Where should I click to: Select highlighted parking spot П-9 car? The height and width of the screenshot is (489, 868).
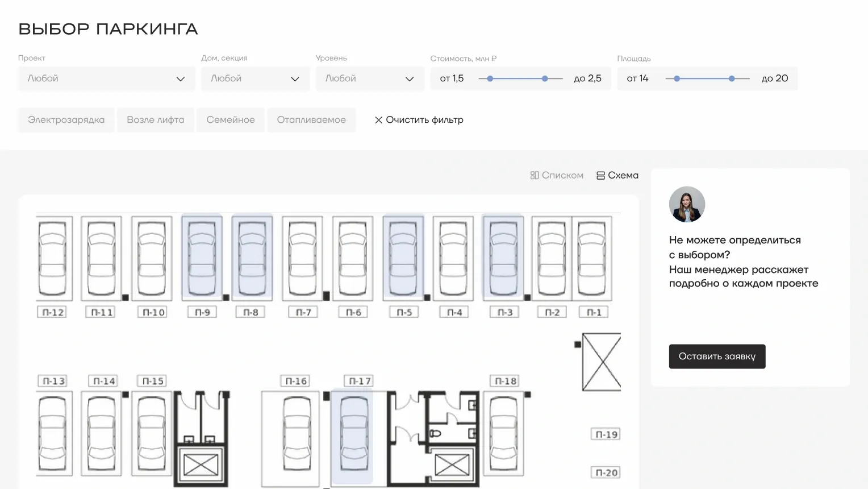point(202,258)
